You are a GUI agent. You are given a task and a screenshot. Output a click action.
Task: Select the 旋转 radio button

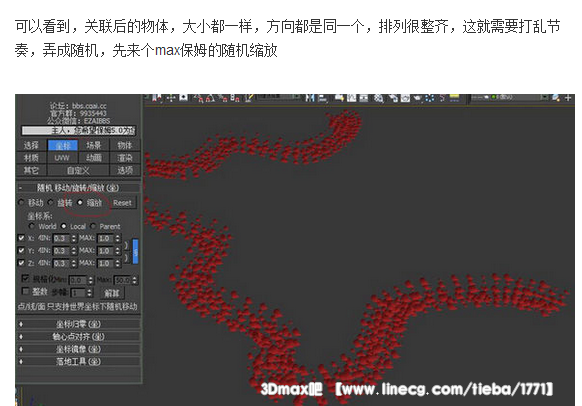point(51,202)
